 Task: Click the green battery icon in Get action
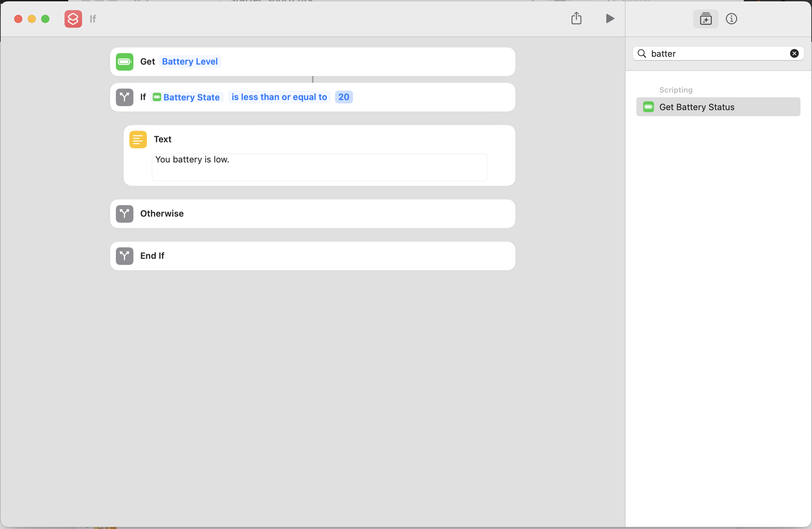125,62
